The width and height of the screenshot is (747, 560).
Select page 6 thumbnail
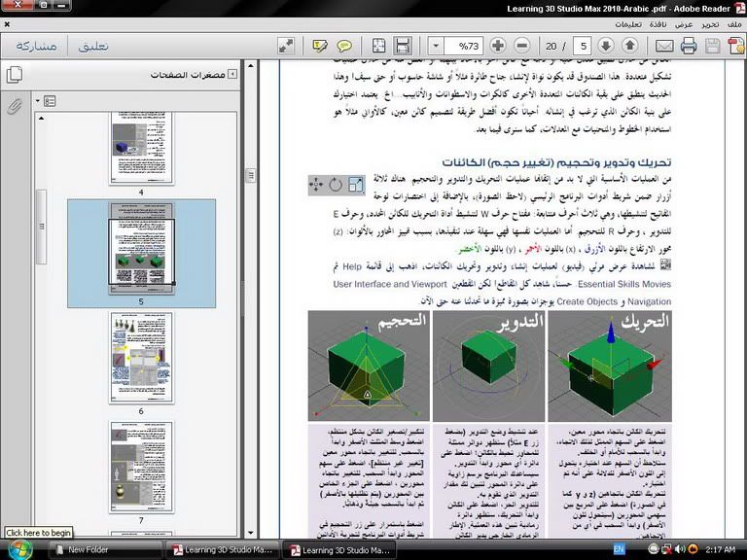coord(141,358)
